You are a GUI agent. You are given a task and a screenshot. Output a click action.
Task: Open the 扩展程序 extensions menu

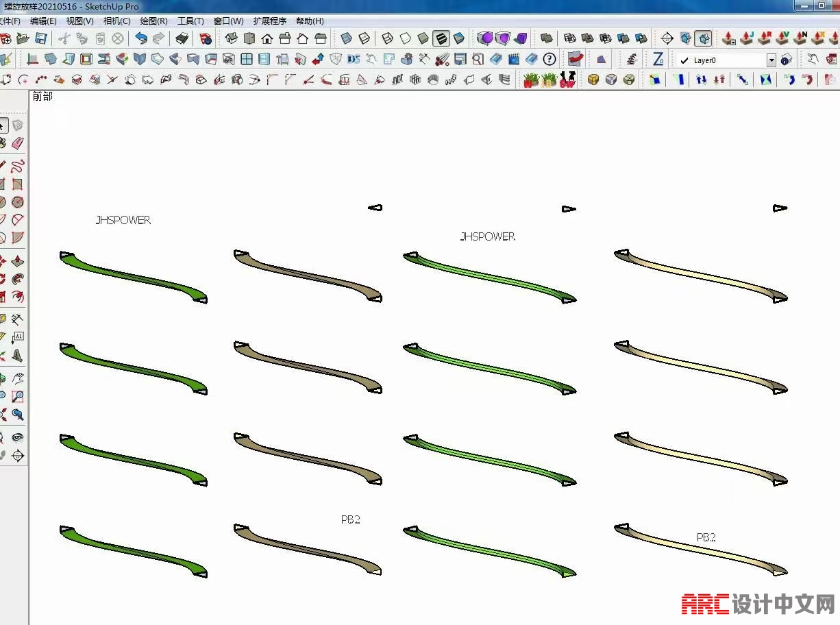pyautogui.click(x=269, y=21)
